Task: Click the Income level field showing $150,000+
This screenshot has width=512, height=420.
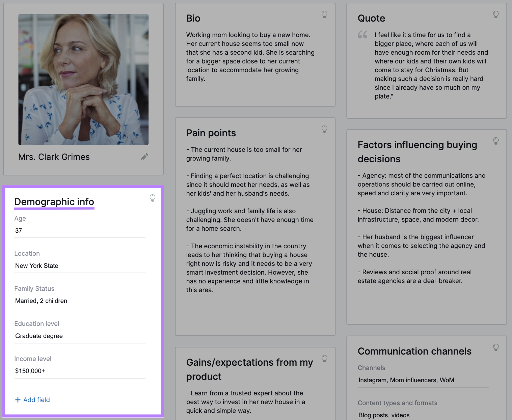Action: pos(80,371)
